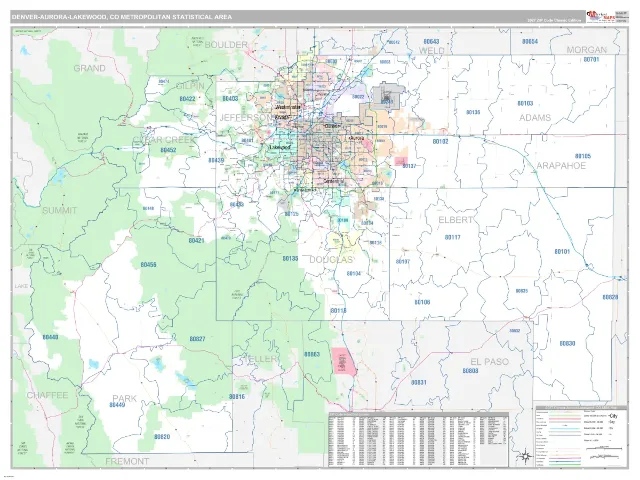The image size is (640, 480).
Task: Click the DOUGLAS county label
Action: point(331,260)
